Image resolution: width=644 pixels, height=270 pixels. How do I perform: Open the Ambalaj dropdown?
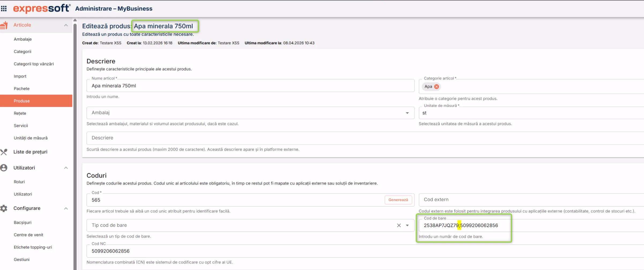pyautogui.click(x=250, y=113)
